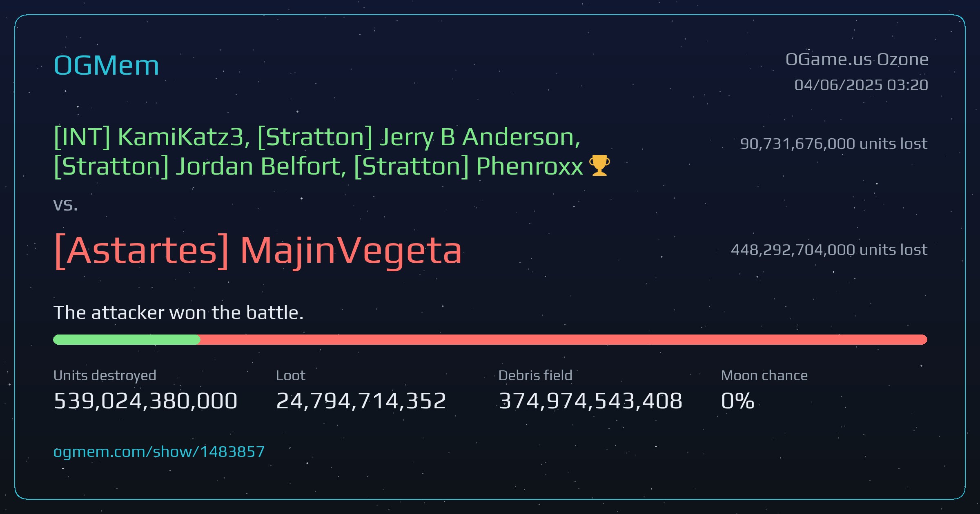This screenshot has width=980, height=514.
Task: Select 'The attacker won the battle.' text
Action: coord(178,313)
